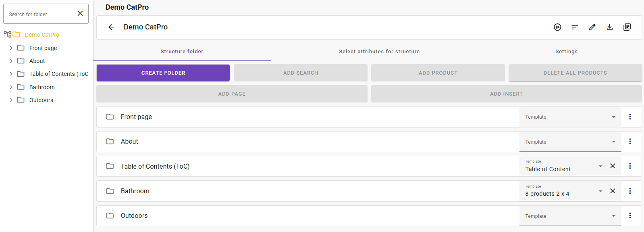Viewport: 644px width, 232px height.
Task: Remove the 8 products 2 x 4 template
Action: pos(613,191)
